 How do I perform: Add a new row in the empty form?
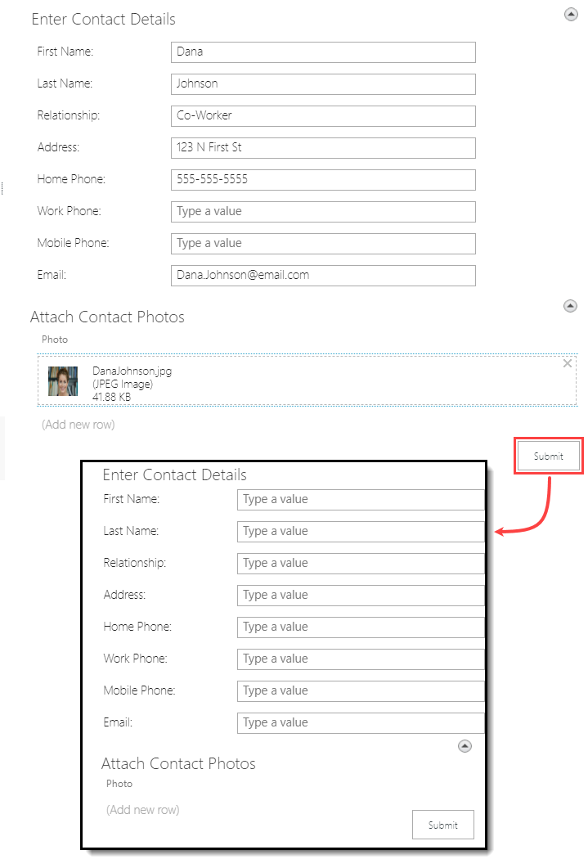[143, 810]
